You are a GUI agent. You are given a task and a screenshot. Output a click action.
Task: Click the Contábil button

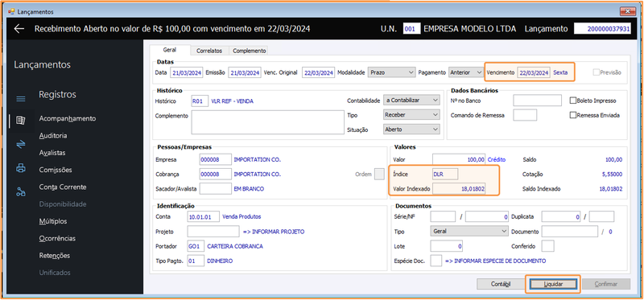501,284
